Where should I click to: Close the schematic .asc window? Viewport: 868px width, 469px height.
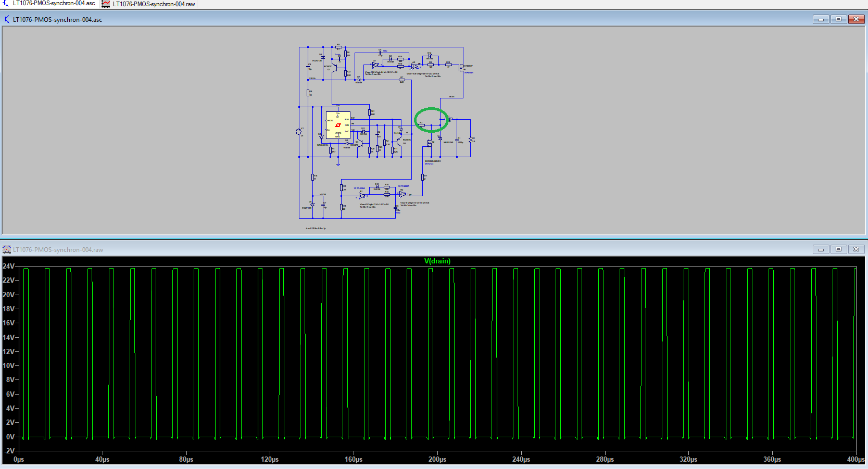tap(856, 19)
